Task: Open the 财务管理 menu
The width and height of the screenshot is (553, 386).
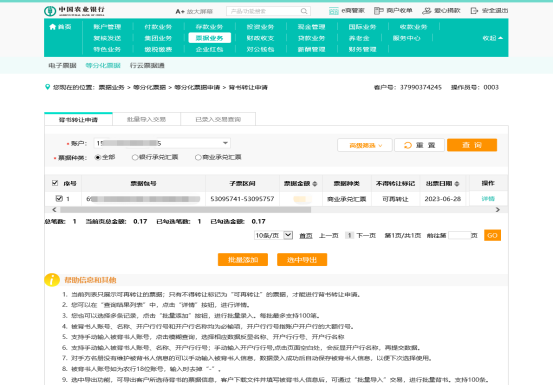Action: point(362,49)
